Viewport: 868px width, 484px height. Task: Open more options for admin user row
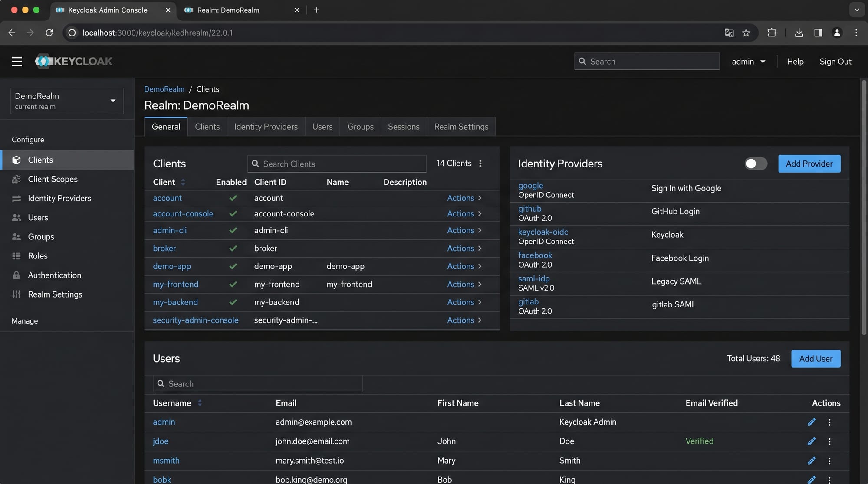[829, 422]
